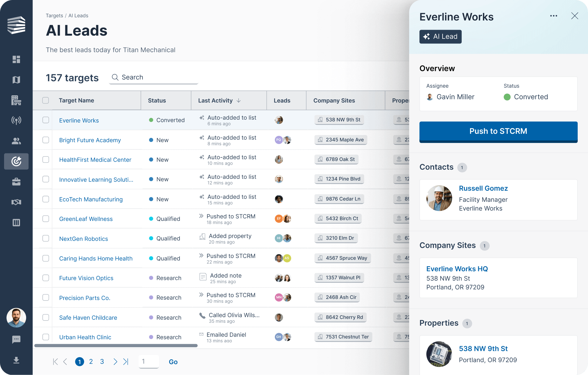The image size is (588, 375).
Task: Click the handshake deals icon in sidebar
Action: pos(16,202)
